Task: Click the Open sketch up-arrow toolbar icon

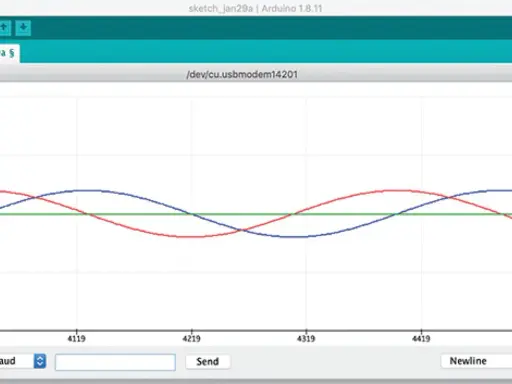Action: pos(4,28)
